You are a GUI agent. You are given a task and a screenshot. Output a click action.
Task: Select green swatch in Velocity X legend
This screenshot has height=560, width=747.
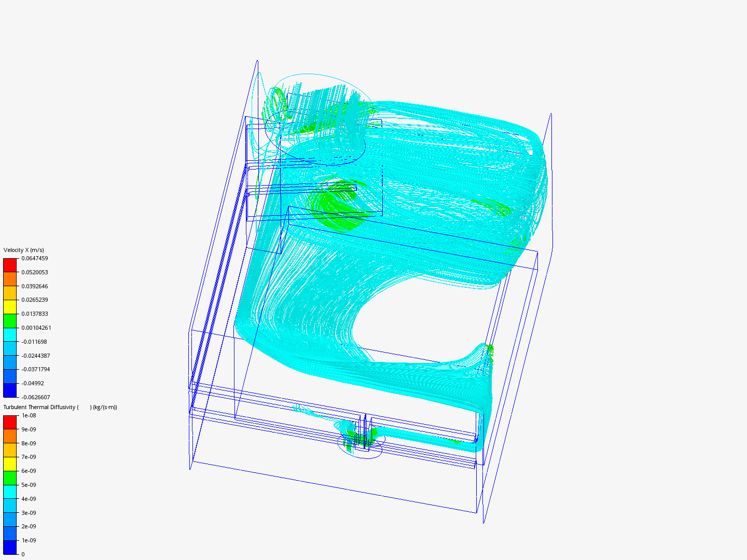(x=10, y=321)
